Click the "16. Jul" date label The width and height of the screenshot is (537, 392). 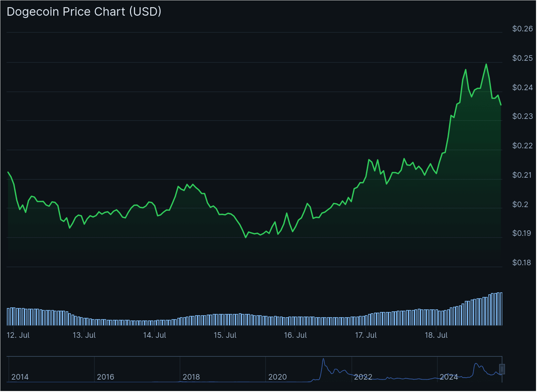point(295,335)
